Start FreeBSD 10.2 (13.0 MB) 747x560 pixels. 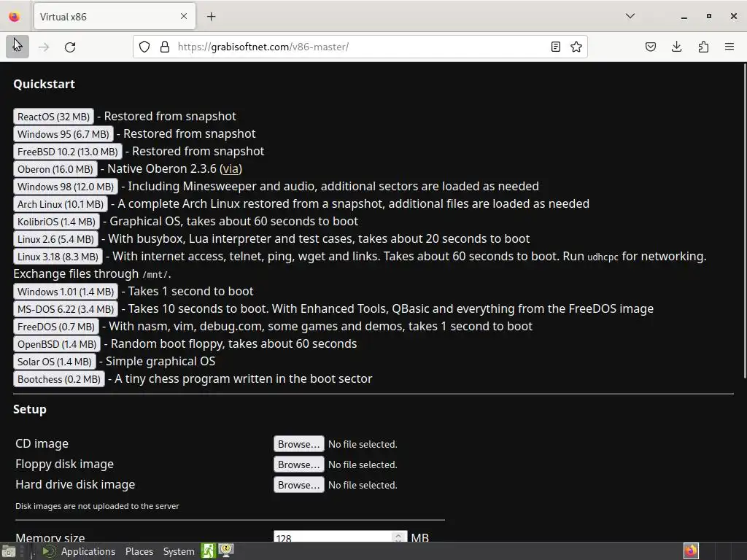pos(68,152)
